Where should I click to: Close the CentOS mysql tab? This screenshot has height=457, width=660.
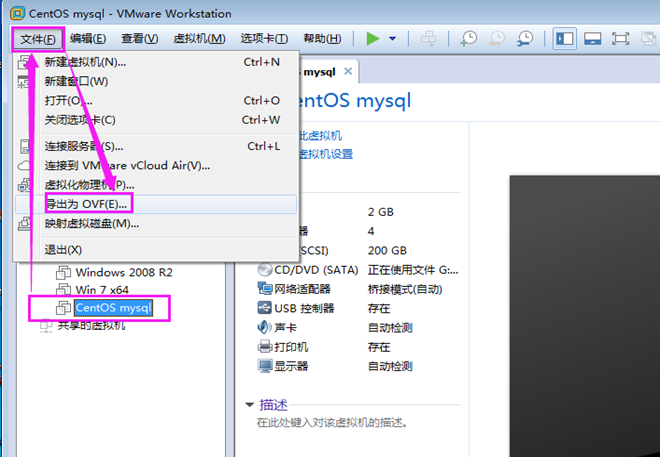point(348,72)
